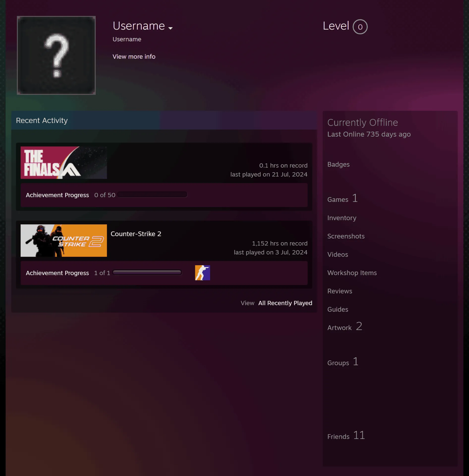Open All Recently Played link
Screen dimensions: 469x476
(x=285, y=303)
